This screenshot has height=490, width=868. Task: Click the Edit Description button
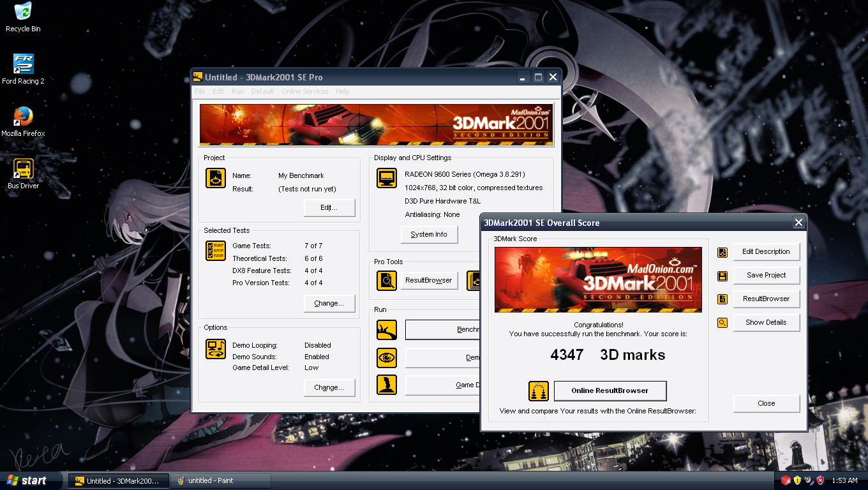[x=766, y=251]
